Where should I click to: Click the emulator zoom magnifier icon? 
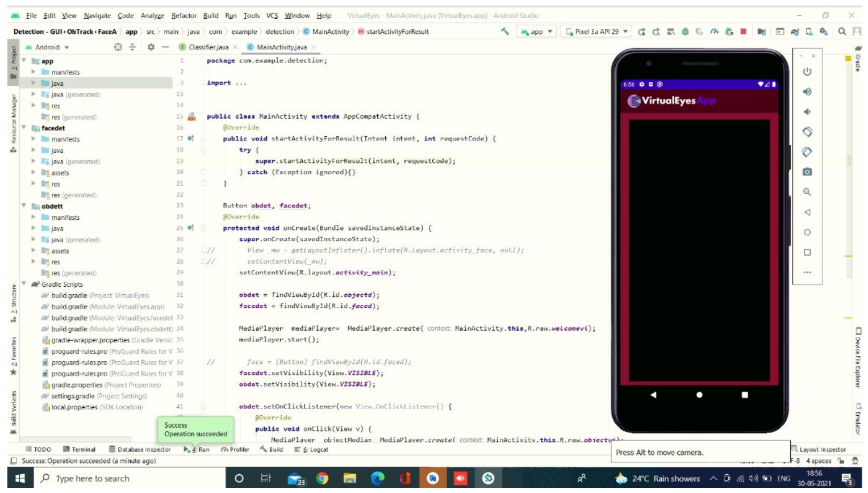807,192
